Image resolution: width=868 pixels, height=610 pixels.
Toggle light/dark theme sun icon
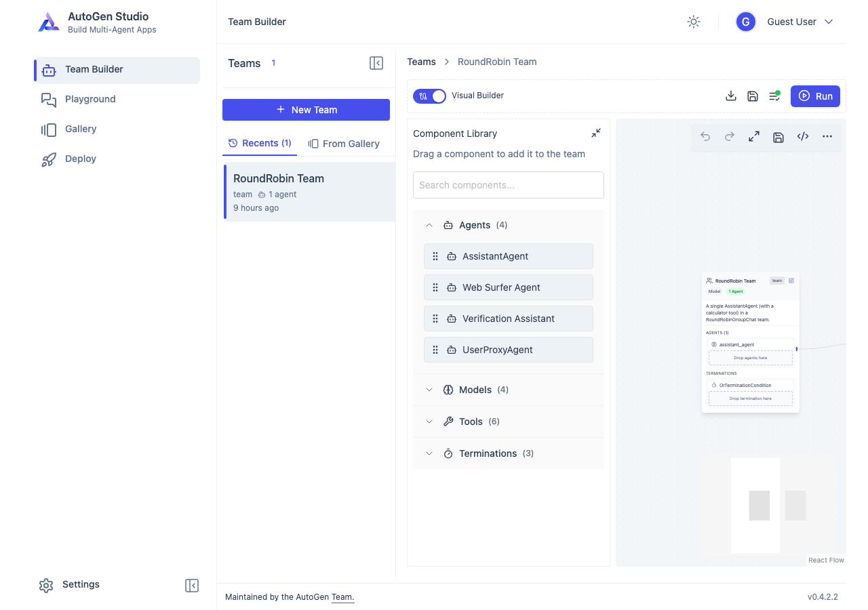(693, 22)
